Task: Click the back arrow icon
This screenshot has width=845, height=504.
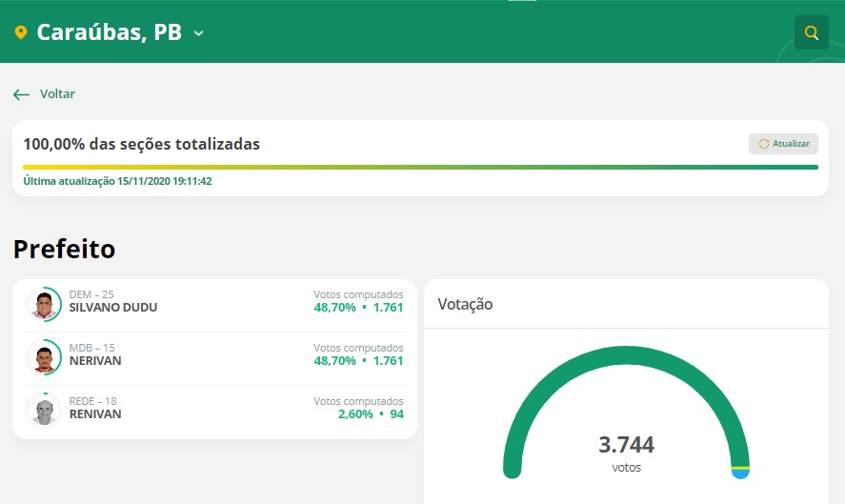Action: 21,94
